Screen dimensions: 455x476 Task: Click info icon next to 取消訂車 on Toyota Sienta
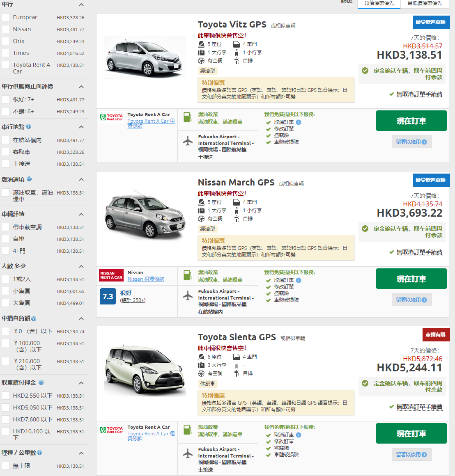click(x=299, y=435)
